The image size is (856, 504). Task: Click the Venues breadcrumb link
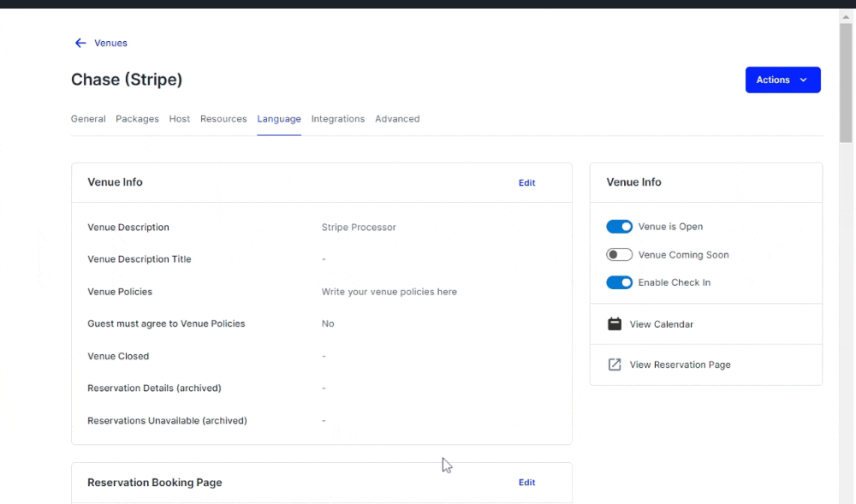112,43
